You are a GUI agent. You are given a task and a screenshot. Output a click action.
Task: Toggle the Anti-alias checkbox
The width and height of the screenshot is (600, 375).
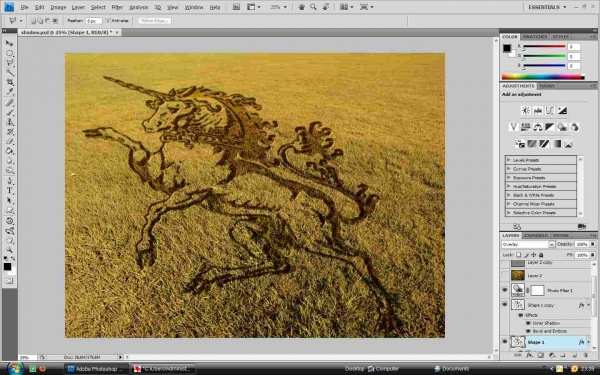108,21
